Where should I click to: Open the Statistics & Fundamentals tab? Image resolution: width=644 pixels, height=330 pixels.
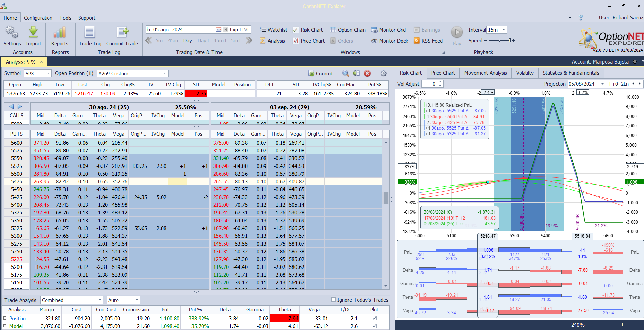point(571,73)
